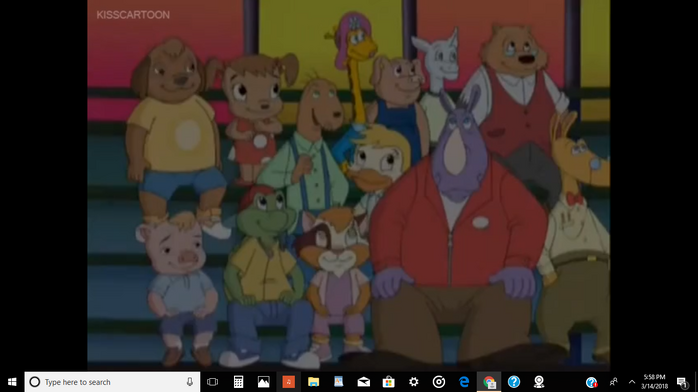Switch to the Google Chrome window

489,382
